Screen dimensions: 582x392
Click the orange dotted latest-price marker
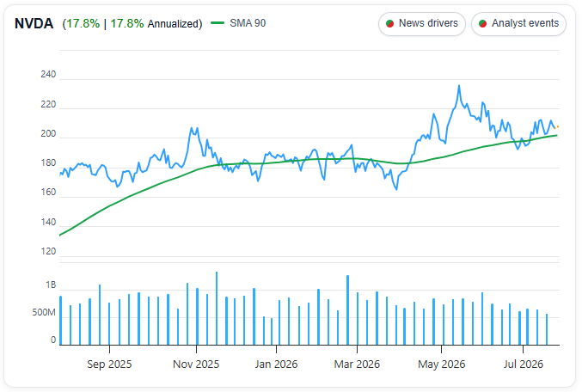tap(557, 127)
